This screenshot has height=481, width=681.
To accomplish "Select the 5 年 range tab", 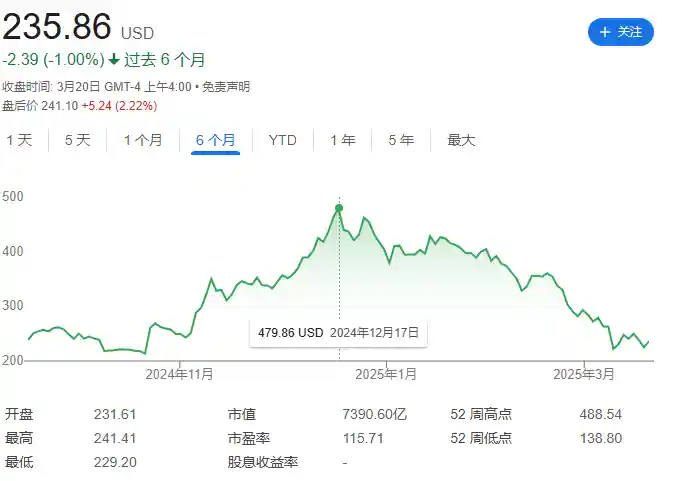I will tap(401, 140).
